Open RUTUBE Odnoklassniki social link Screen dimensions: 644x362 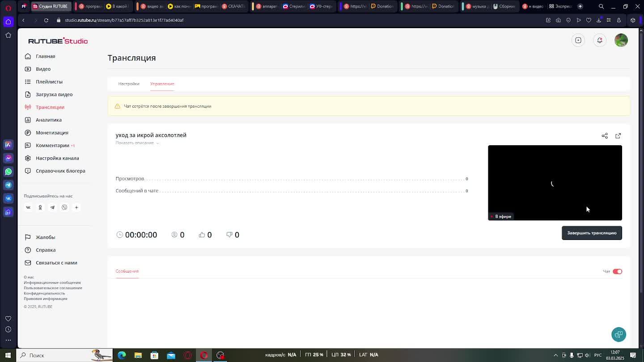(40, 207)
